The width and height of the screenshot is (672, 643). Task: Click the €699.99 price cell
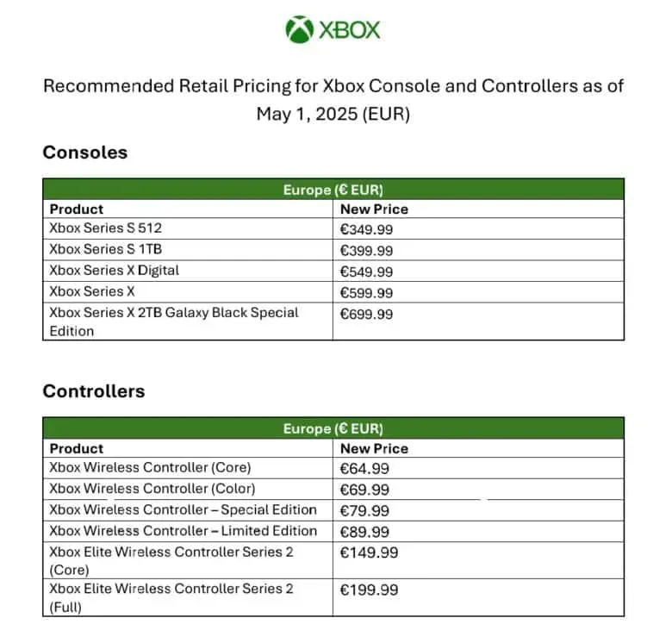[x=366, y=314]
